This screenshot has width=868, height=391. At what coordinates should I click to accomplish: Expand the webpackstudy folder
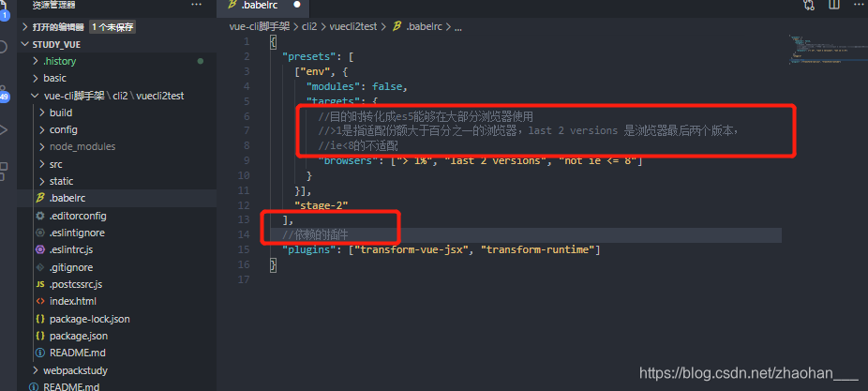point(36,370)
